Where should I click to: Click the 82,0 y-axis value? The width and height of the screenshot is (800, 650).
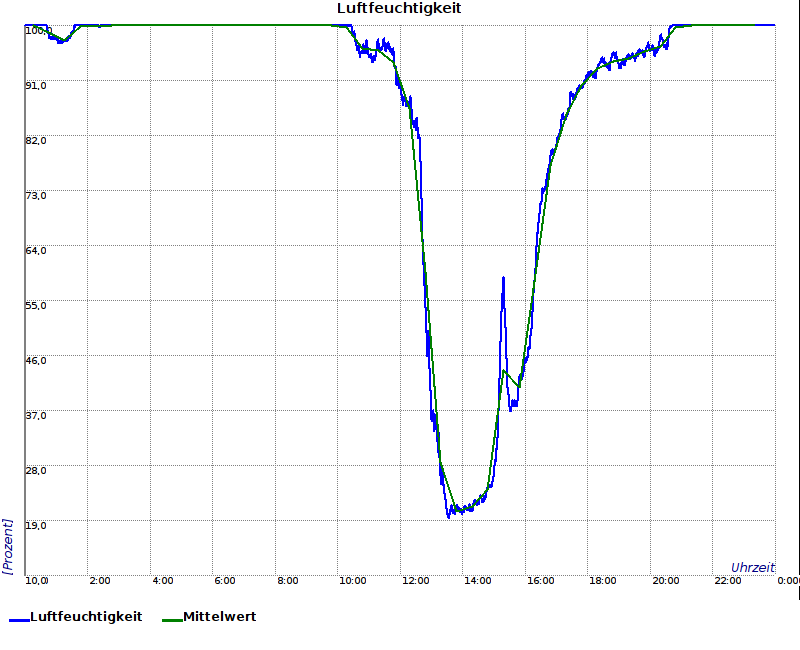click(x=36, y=141)
